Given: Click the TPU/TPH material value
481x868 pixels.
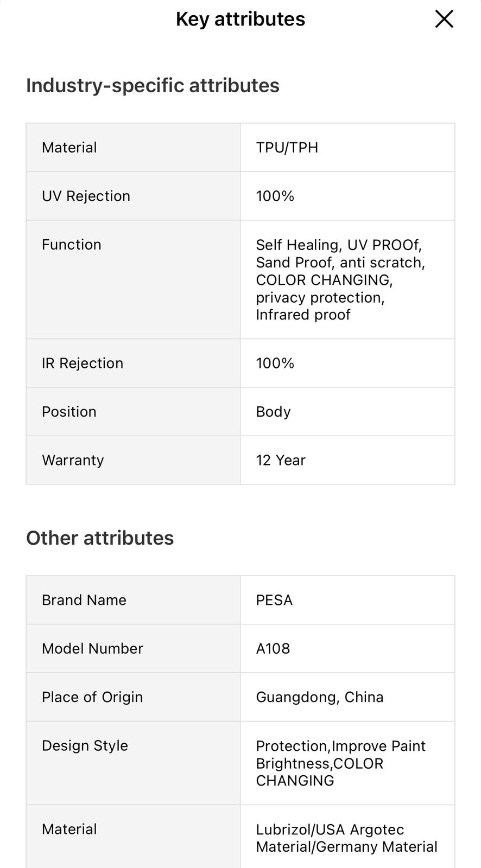Looking at the screenshot, I should (287, 148).
